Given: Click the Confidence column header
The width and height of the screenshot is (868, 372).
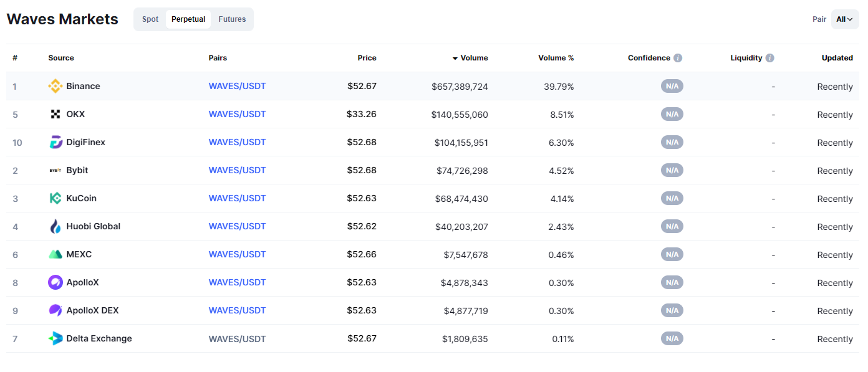Looking at the screenshot, I should coord(649,58).
